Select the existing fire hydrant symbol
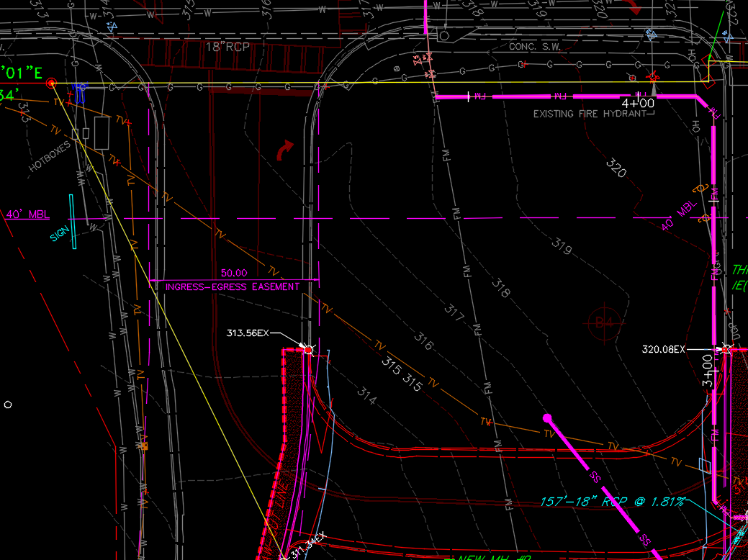 (652, 77)
